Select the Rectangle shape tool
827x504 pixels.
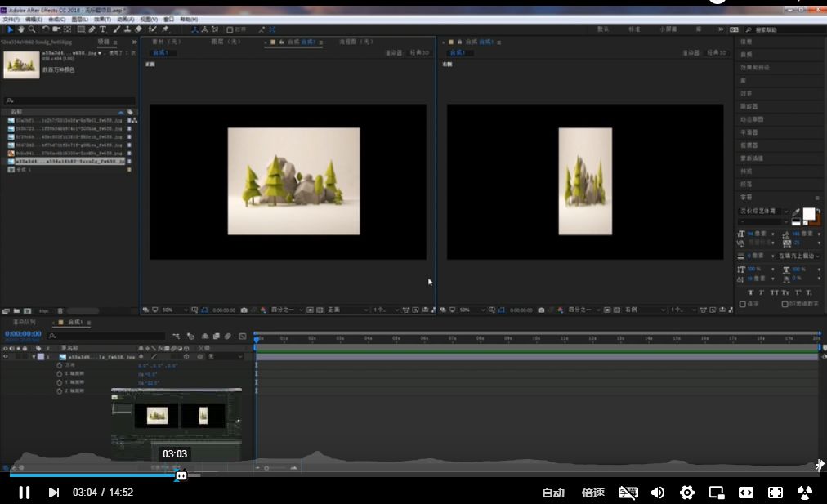click(x=81, y=29)
